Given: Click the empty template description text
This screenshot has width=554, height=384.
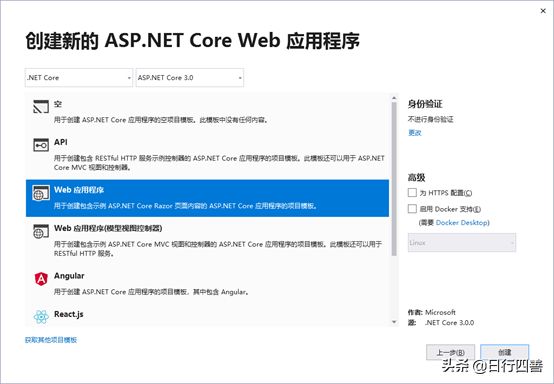Looking at the screenshot, I should pyautogui.click(x=161, y=120).
